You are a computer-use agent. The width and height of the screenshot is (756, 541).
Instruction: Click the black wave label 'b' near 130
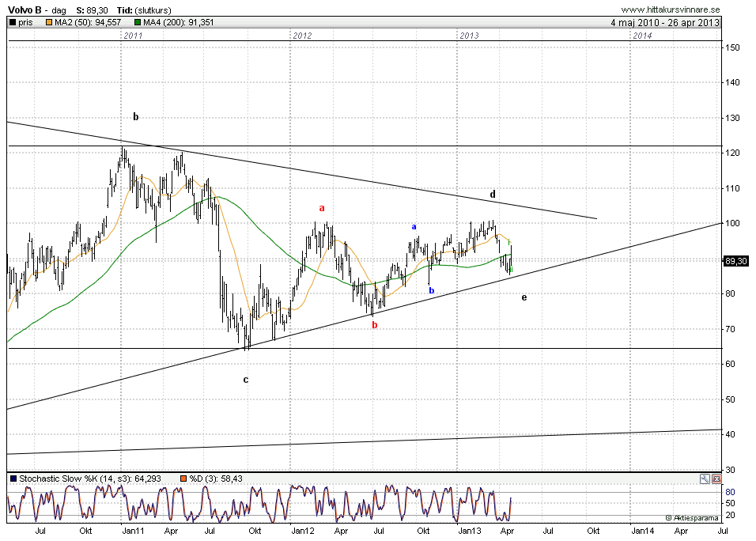pyautogui.click(x=136, y=116)
